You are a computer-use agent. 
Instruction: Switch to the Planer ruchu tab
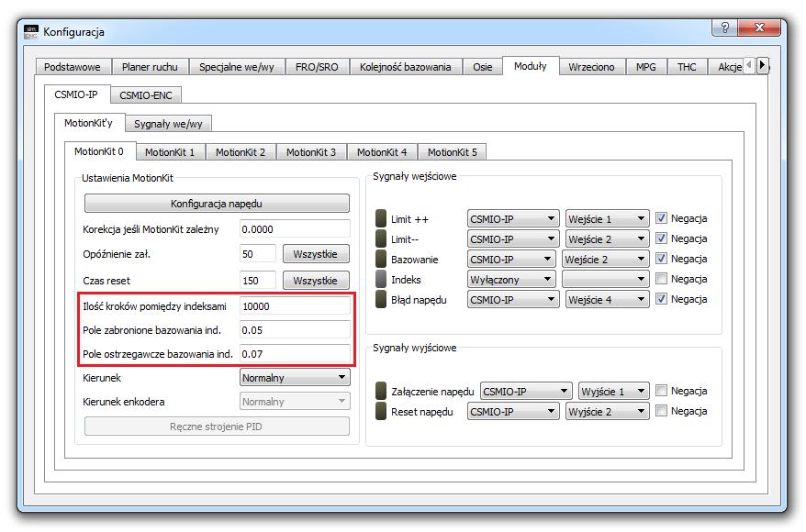[x=150, y=67]
